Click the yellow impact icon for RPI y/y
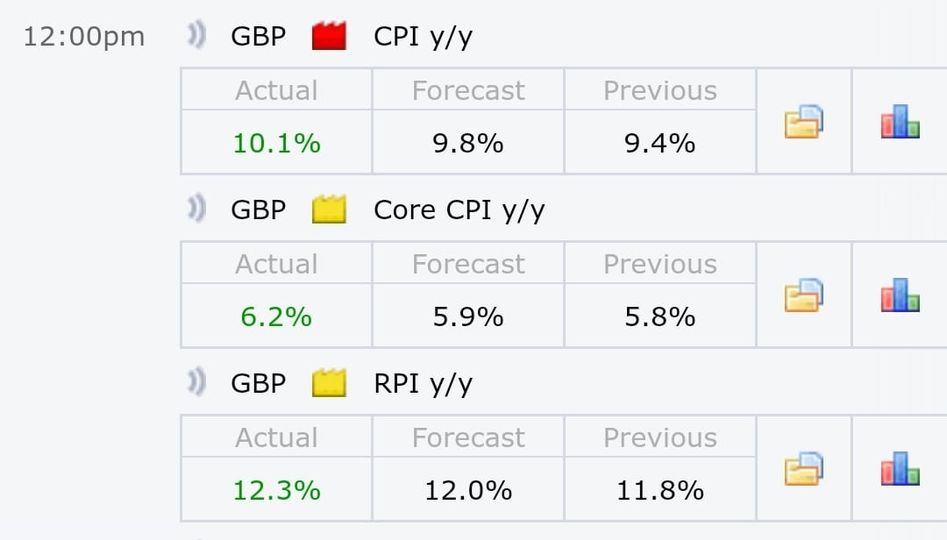 329,383
